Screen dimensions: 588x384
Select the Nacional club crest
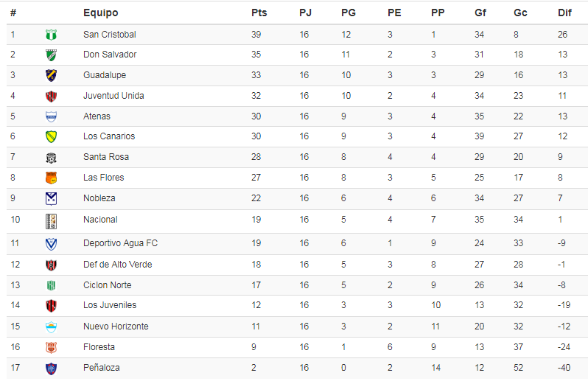(51, 221)
